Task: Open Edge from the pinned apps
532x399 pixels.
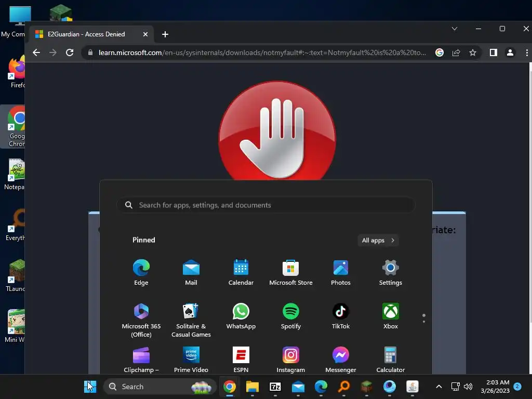Action: (x=141, y=273)
